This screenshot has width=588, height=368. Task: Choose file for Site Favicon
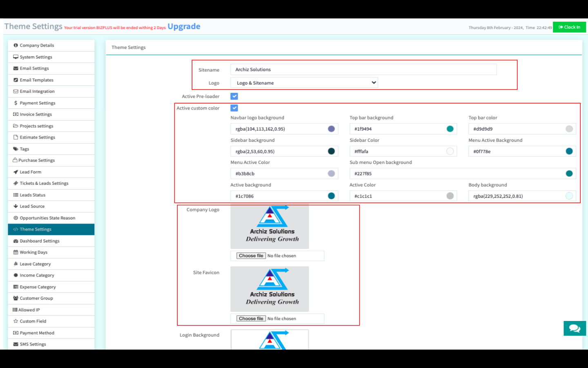(251, 319)
